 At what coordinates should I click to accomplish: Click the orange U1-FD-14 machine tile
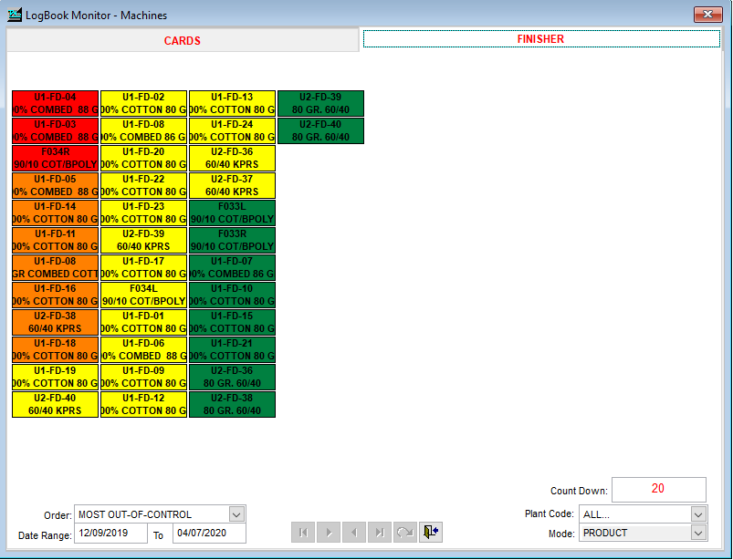[x=55, y=213]
